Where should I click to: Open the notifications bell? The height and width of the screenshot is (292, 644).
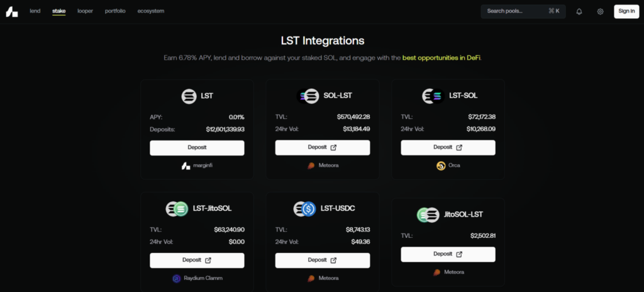pos(579,11)
